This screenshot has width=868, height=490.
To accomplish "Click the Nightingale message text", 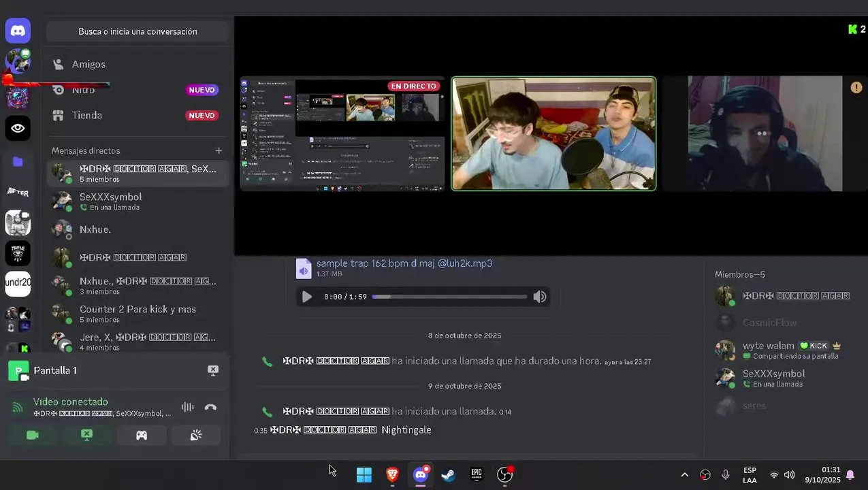I will (x=406, y=429).
